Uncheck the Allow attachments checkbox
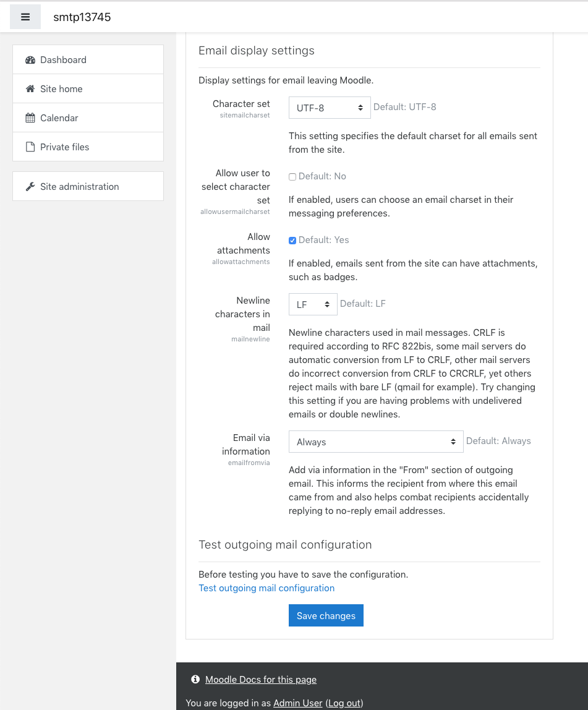588x710 pixels. (x=292, y=241)
